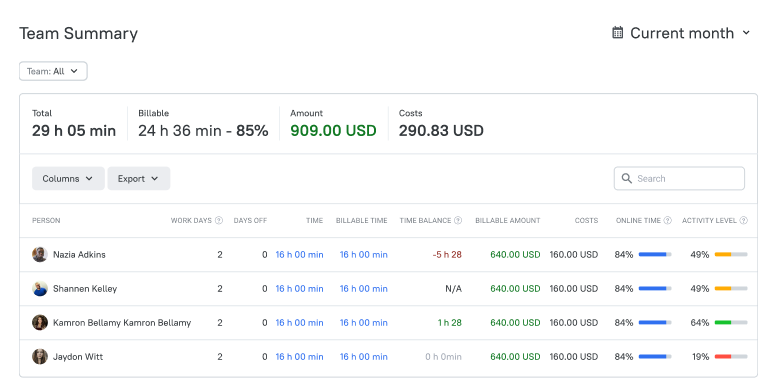The width and height of the screenshot is (776, 392).
Task: Click the 24 h 36 min - 85% Billable value
Action: [x=203, y=131]
